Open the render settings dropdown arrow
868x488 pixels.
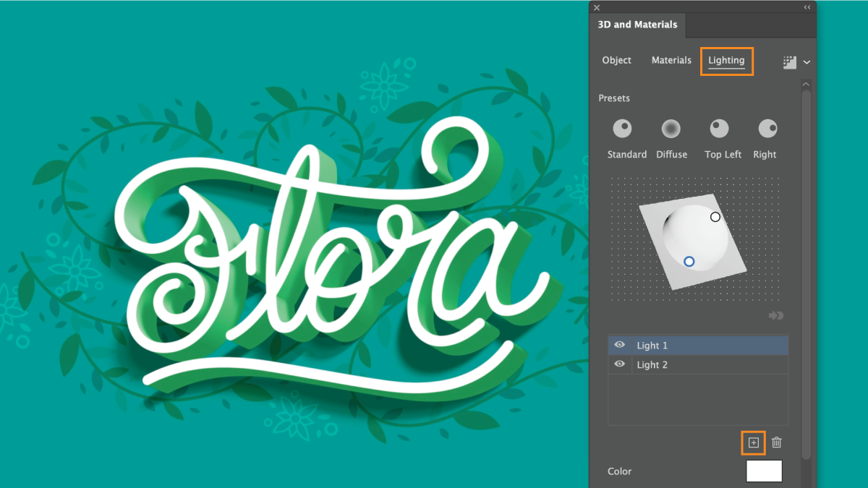tap(807, 63)
